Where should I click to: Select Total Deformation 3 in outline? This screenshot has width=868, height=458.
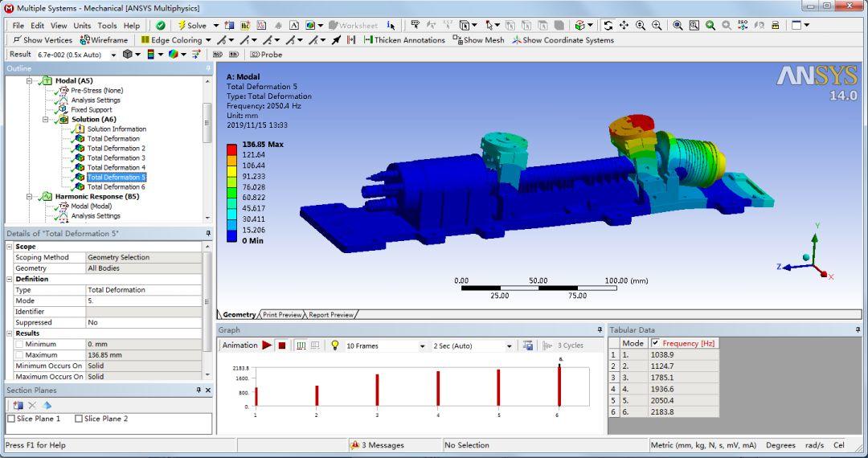click(x=117, y=157)
